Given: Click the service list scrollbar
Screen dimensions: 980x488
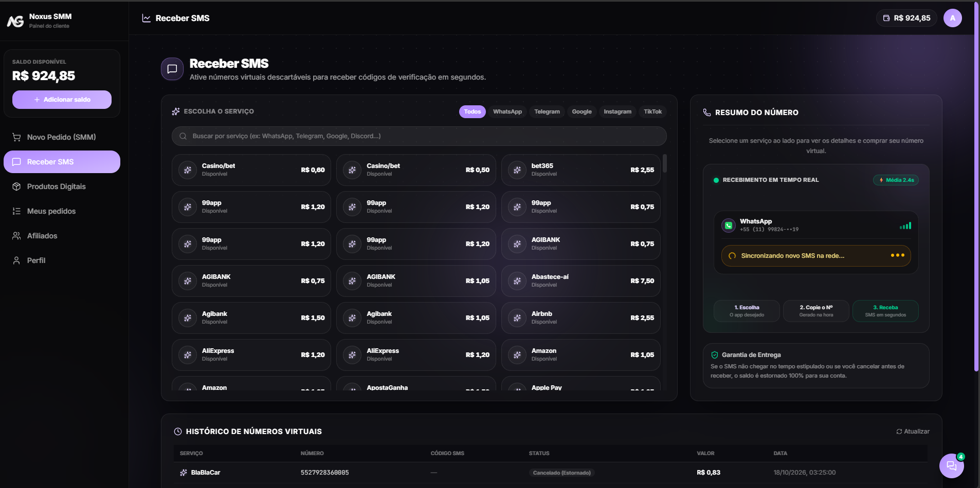Looking at the screenshot, I should 665,164.
